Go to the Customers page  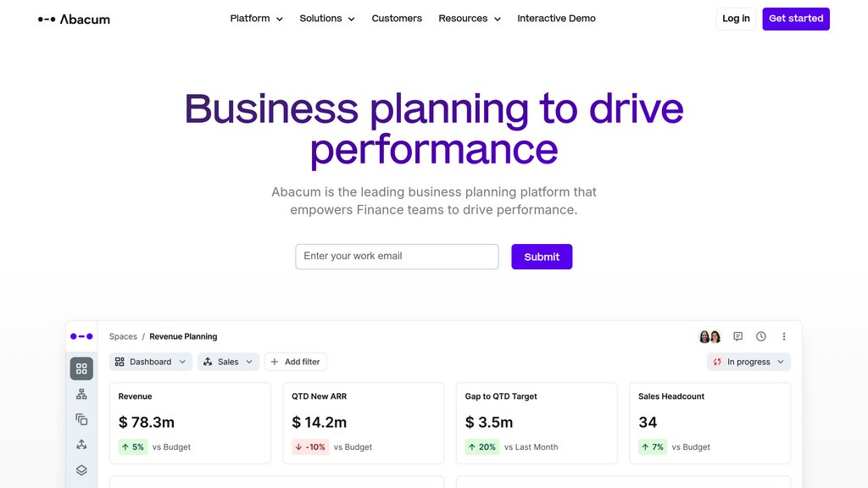(x=397, y=19)
